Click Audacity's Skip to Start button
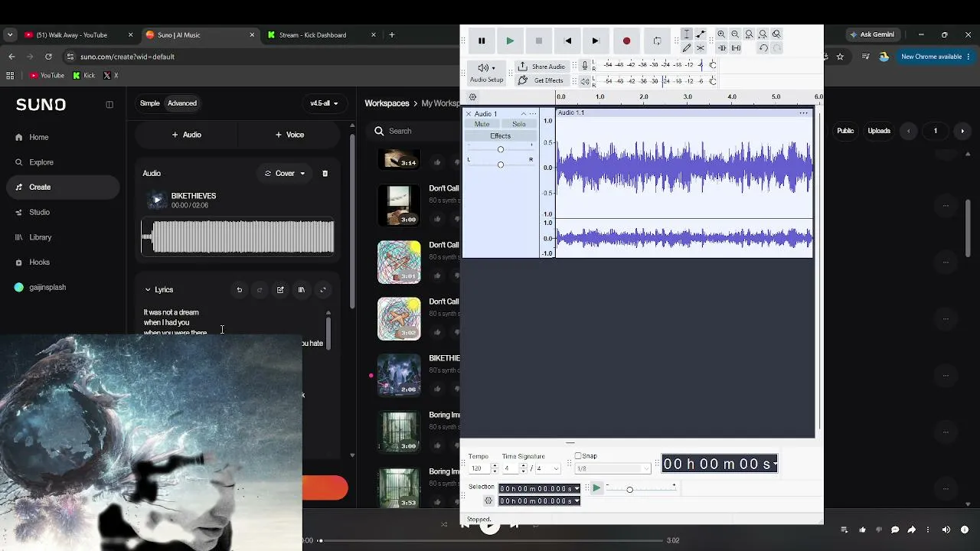Image resolution: width=980 pixels, height=551 pixels. 567,41
